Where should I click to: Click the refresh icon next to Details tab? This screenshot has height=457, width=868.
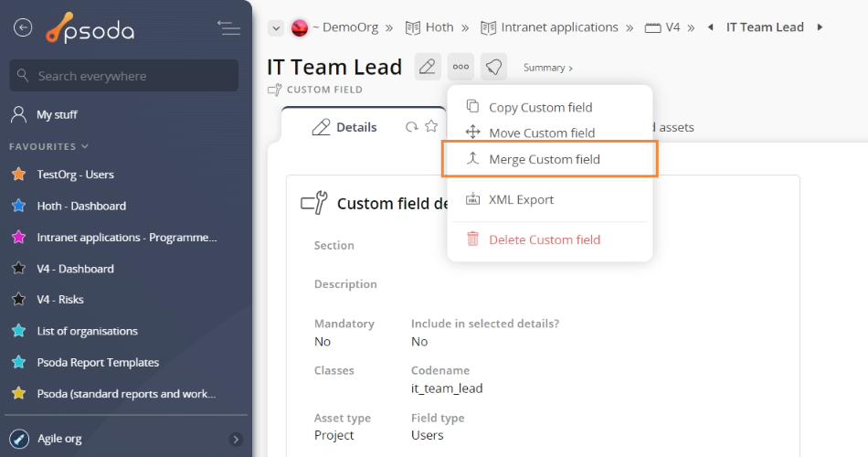[x=412, y=127]
